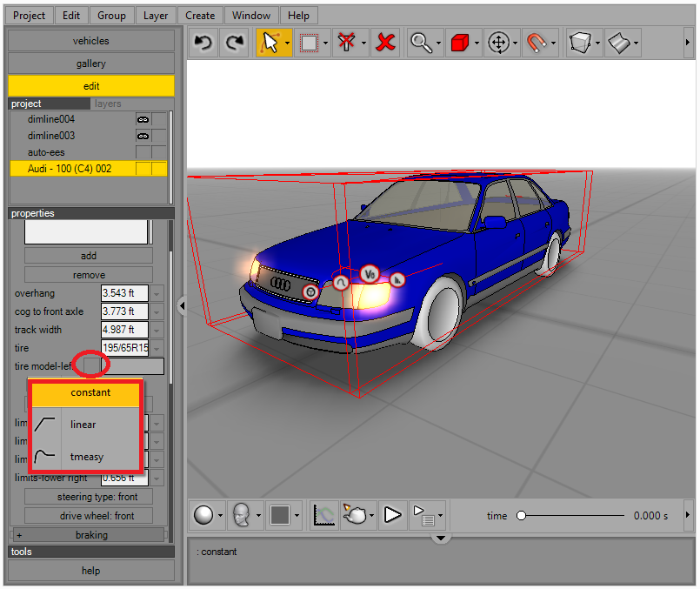The width and height of the screenshot is (700, 589).
Task: Click the undo arrow icon
Action: pos(203,43)
